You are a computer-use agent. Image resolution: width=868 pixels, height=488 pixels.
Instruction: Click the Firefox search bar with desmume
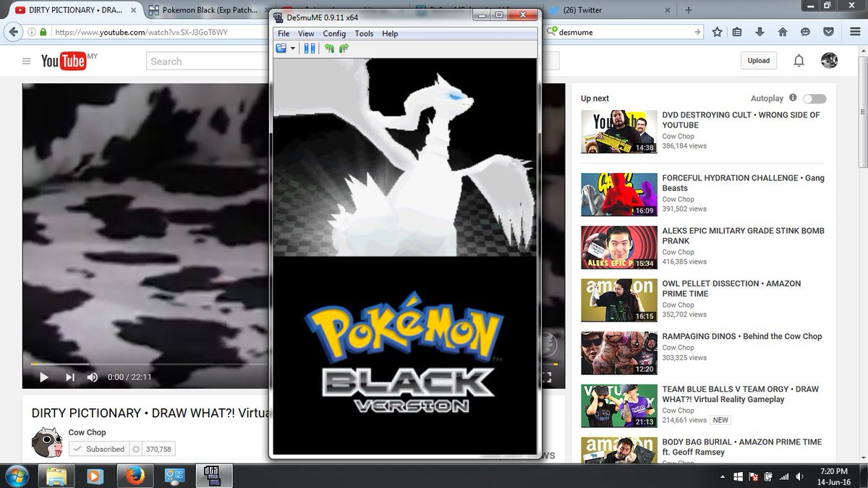coord(624,32)
